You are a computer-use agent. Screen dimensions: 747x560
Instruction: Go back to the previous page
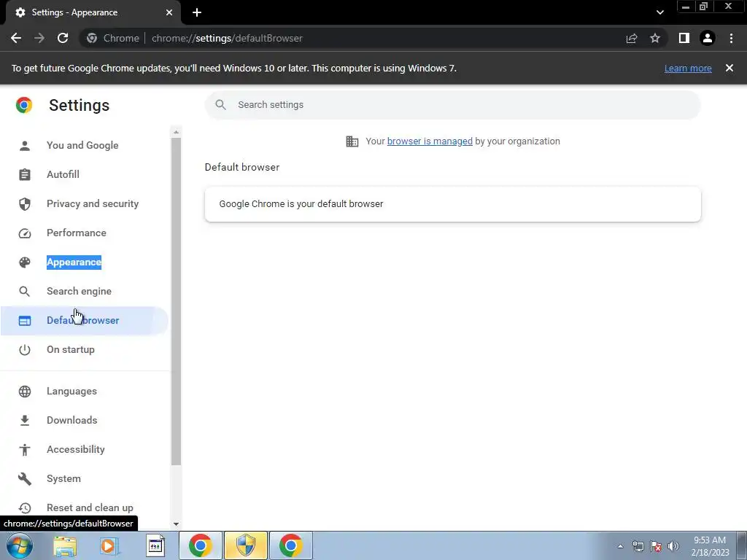point(16,38)
